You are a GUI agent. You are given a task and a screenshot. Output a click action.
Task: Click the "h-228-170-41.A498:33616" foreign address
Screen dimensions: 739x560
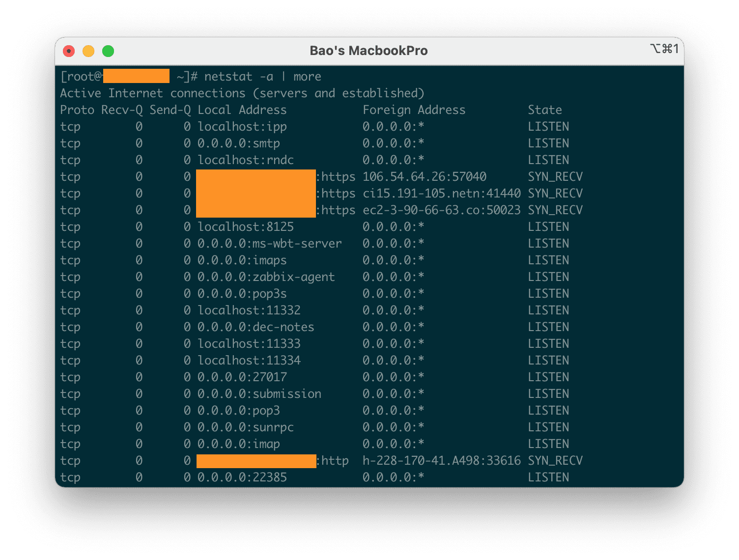coord(441,461)
